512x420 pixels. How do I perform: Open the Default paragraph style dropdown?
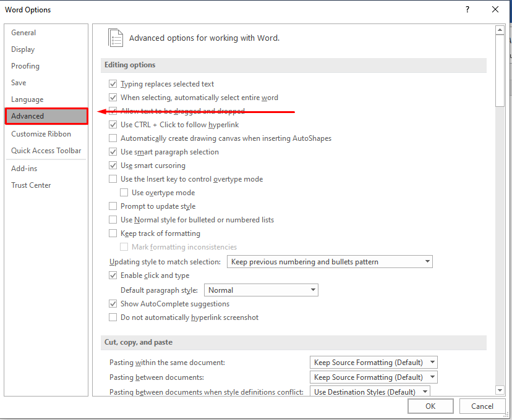point(261,290)
